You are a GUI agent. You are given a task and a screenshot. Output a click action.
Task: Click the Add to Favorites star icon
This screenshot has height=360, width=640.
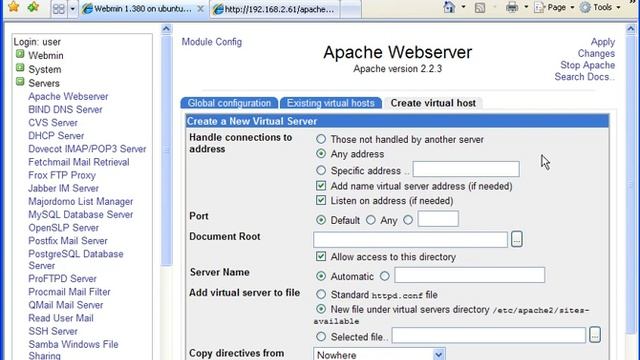33,7
